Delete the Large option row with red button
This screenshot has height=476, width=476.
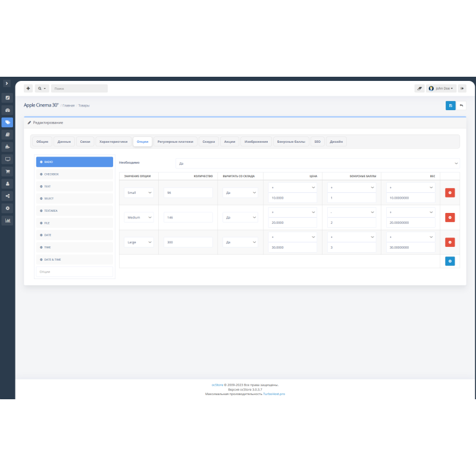(450, 242)
